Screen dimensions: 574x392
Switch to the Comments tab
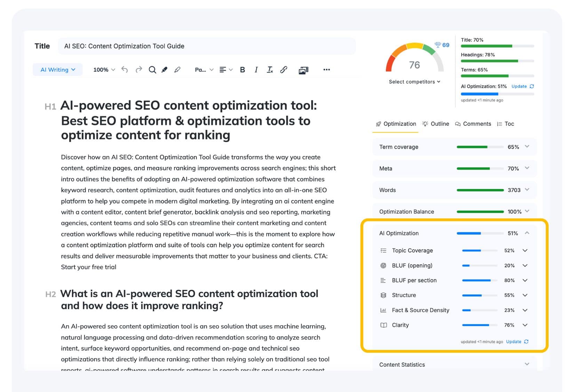tap(473, 124)
